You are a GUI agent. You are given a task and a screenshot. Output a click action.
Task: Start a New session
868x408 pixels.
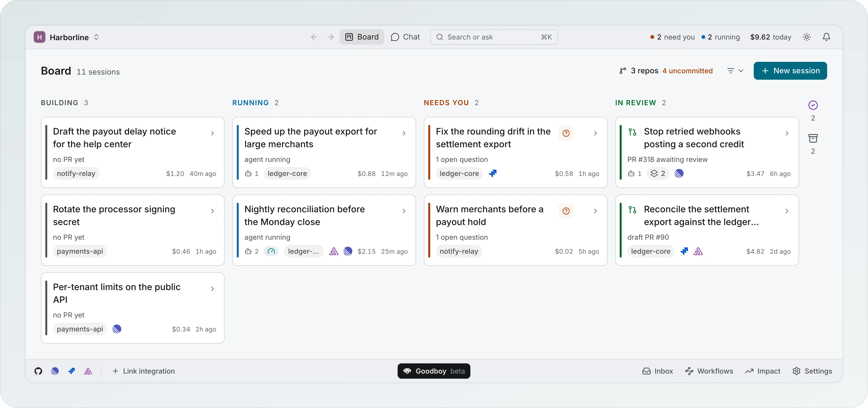click(x=790, y=71)
